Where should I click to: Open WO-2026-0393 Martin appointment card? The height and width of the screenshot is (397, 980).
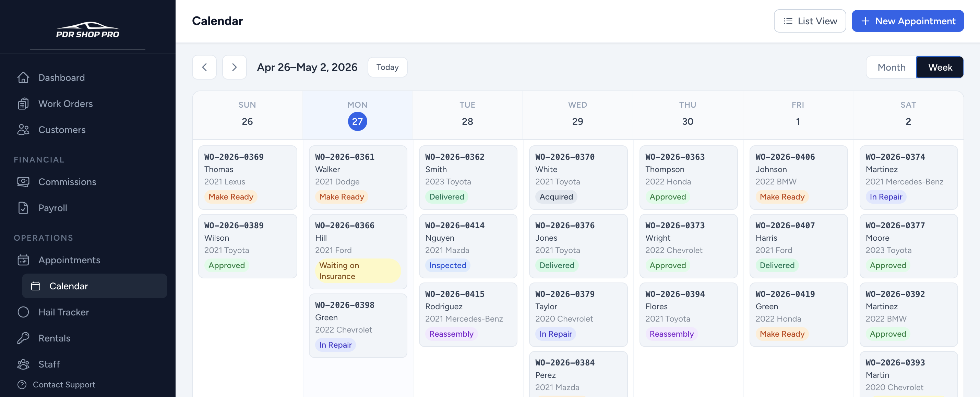click(x=909, y=375)
